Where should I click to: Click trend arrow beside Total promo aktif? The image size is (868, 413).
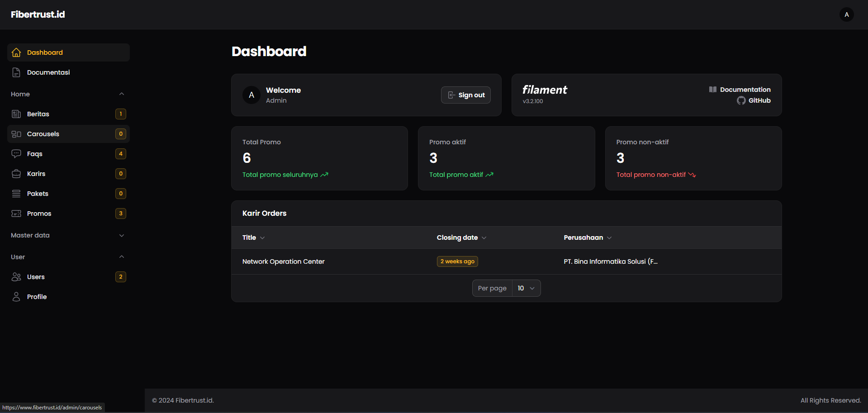click(x=489, y=175)
